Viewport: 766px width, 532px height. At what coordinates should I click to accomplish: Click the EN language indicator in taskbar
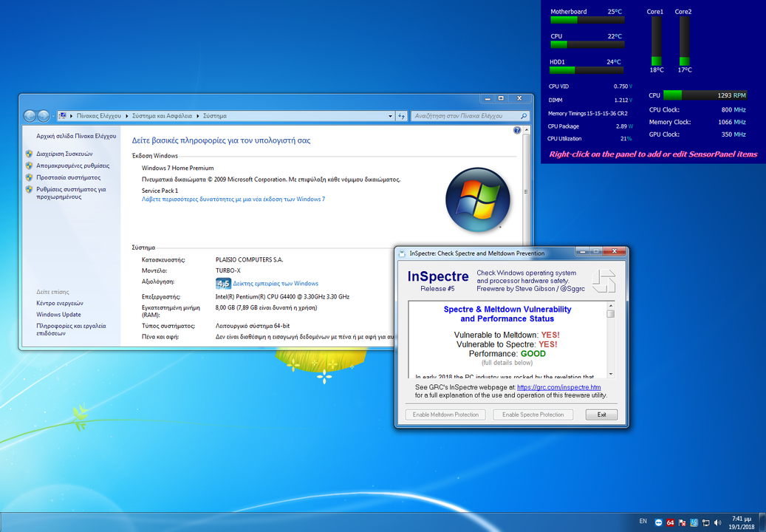[x=643, y=522]
